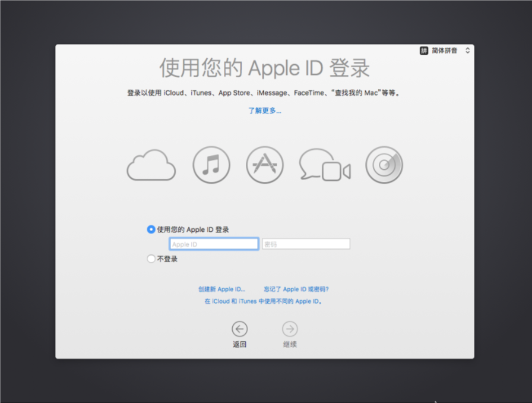Select the 不登录 radio option
The height and width of the screenshot is (403, 532).
pos(151,259)
